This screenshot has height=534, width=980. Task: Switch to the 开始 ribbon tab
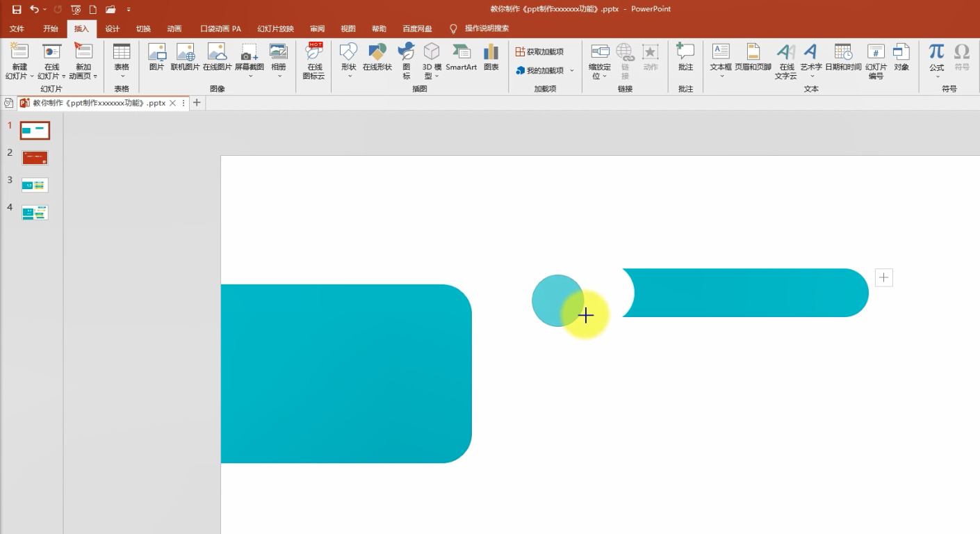51,29
